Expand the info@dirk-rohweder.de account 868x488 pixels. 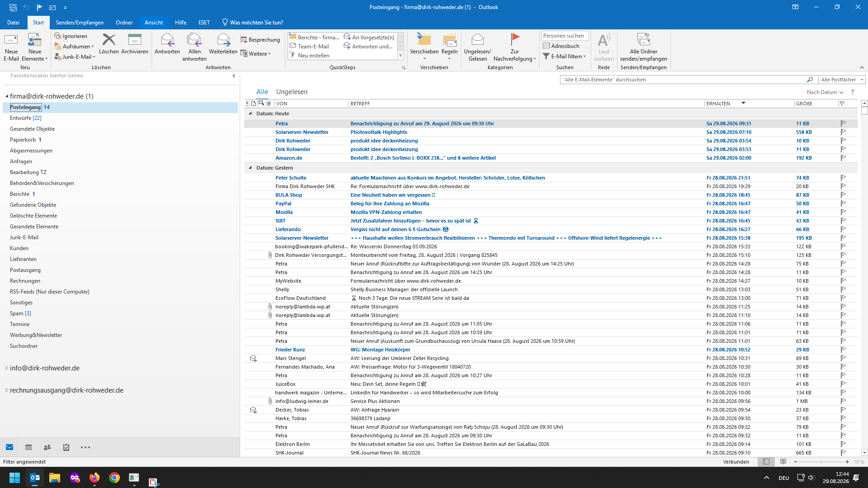(x=7, y=368)
